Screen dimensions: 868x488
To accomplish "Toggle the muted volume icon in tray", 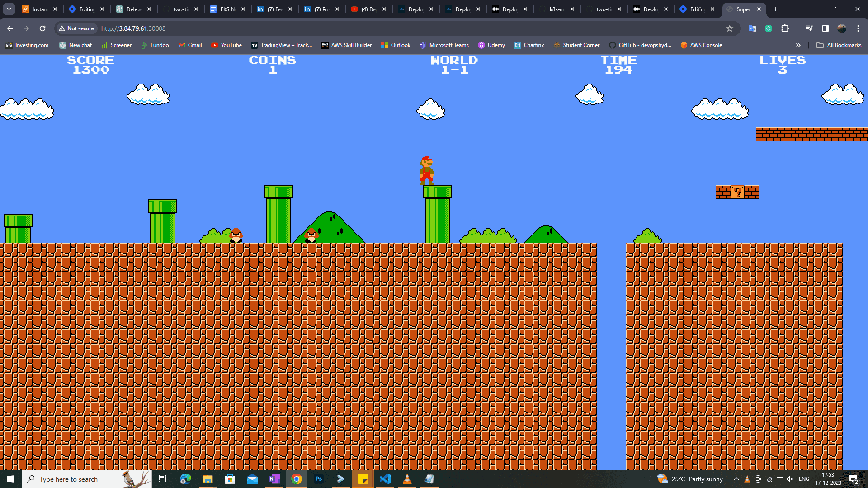I will coord(790,479).
